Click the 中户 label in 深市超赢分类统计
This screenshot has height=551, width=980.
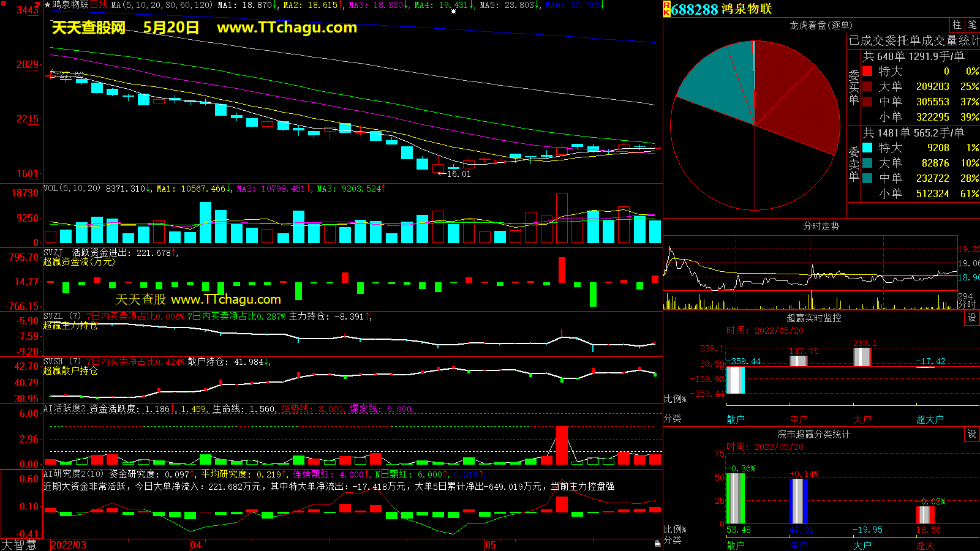[x=799, y=545]
